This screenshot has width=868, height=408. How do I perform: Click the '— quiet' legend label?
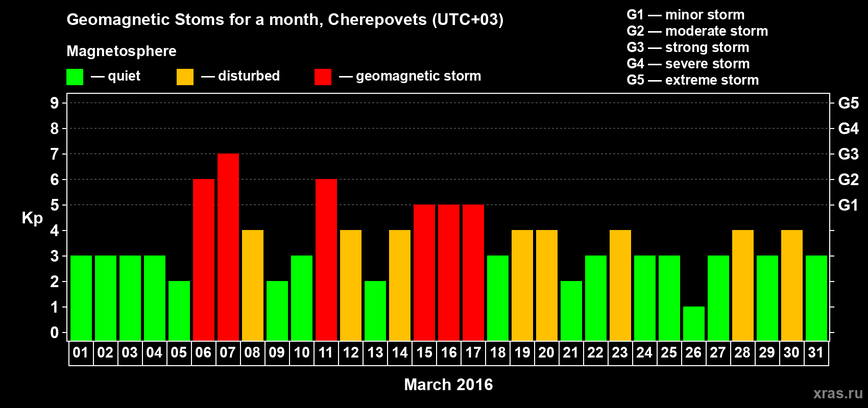[x=115, y=76]
